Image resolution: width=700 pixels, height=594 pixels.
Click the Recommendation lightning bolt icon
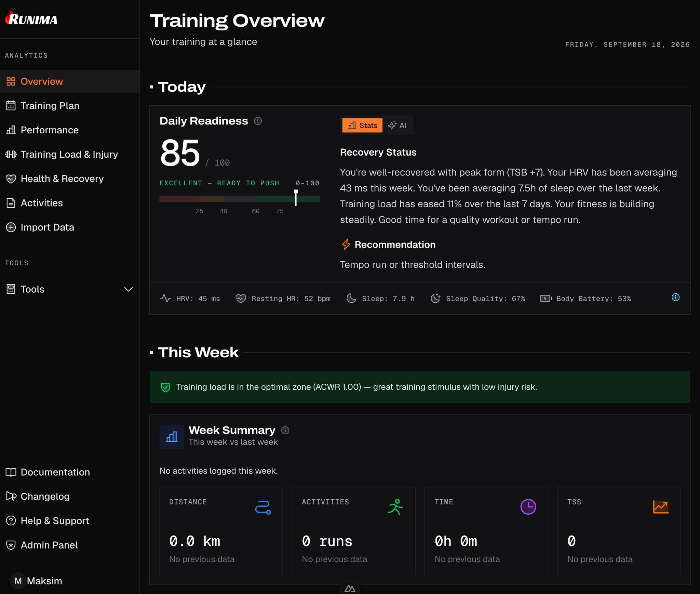[346, 244]
